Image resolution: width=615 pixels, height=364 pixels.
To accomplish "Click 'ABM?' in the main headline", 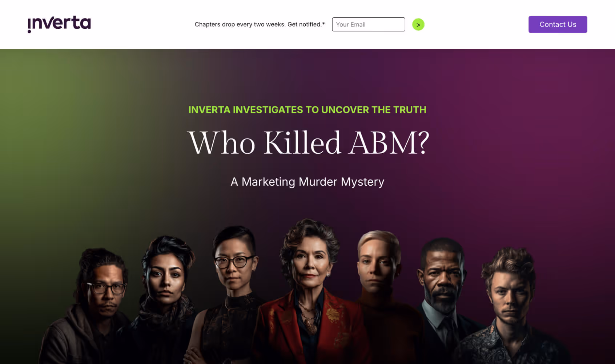I will click(389, 142).
